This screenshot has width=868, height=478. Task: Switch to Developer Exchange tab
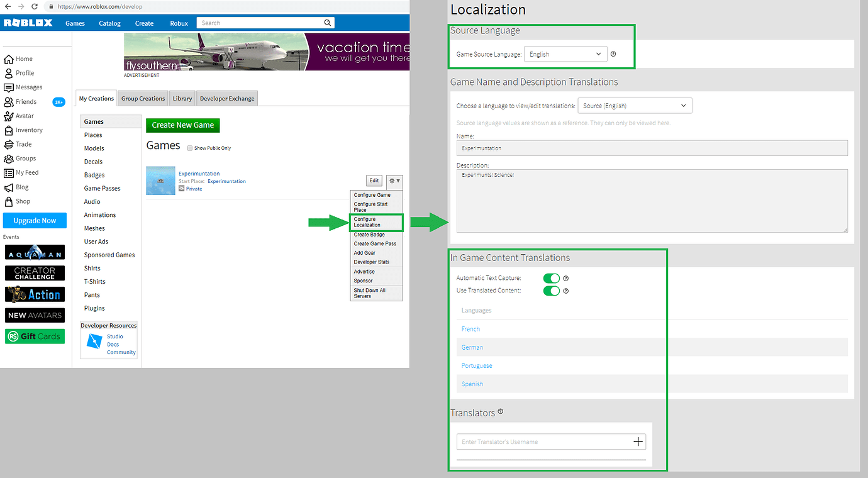(227, 98)
